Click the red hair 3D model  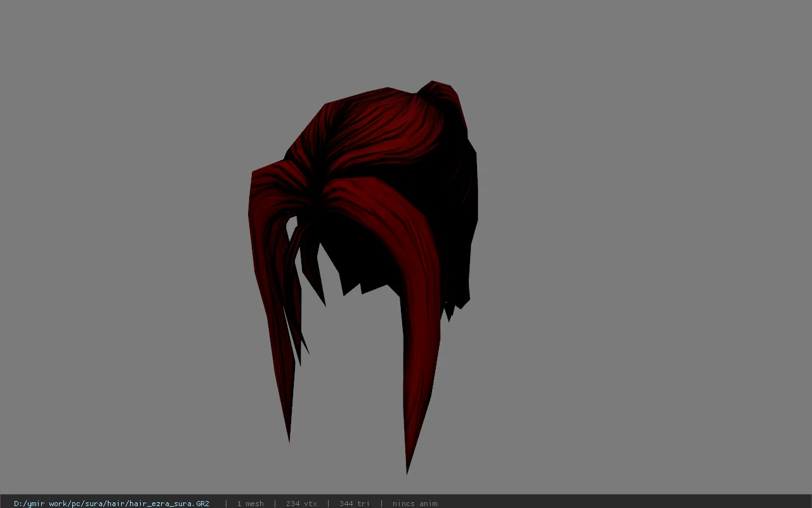[363, 277]
